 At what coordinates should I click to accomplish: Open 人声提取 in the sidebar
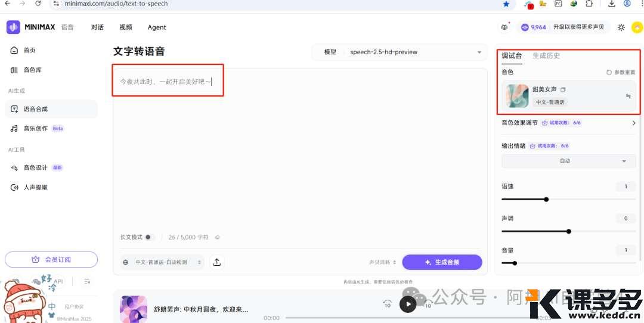click(29, 187)
